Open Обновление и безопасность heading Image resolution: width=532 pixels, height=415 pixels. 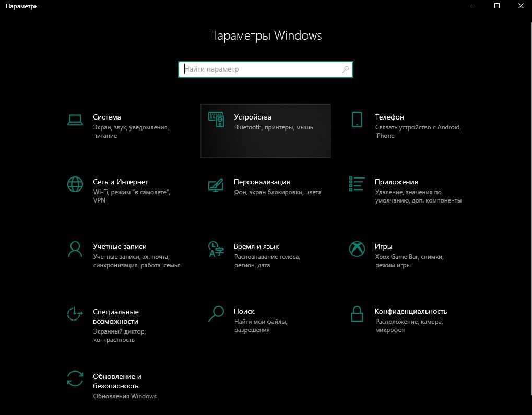pos(117,381)
